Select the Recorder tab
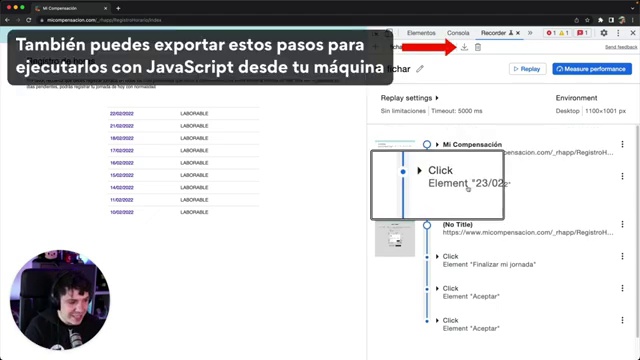The width and height of the screenshot is (640, 360). [x=493, y=33]
